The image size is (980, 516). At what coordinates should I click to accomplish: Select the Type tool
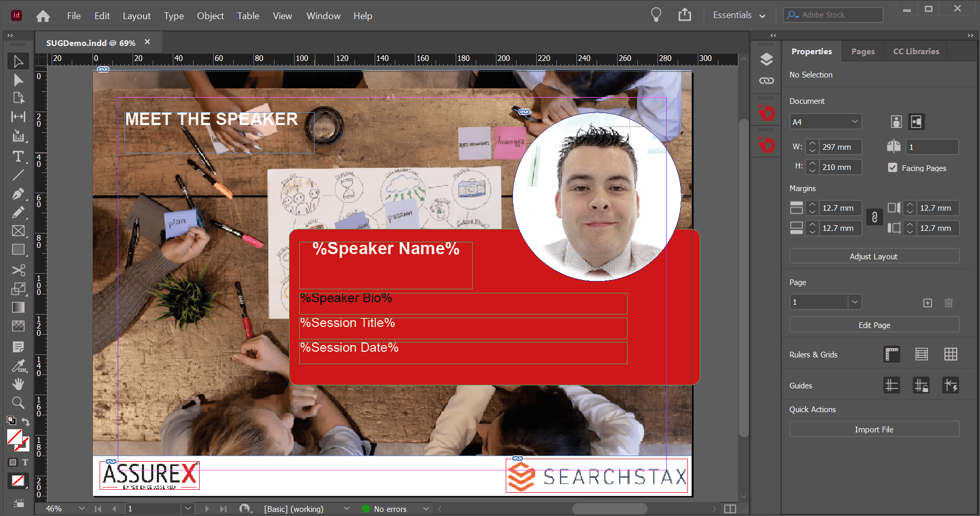pos(18,156)
